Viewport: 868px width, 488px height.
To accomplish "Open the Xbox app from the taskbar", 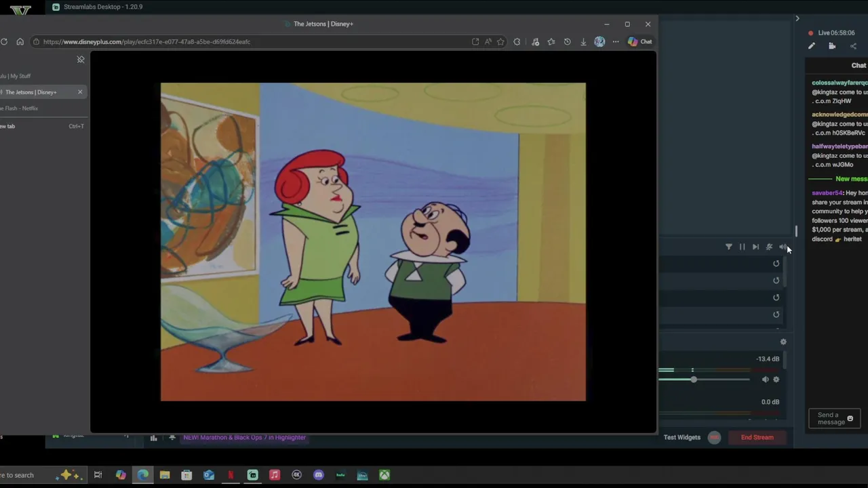I will tap(384, 475).
